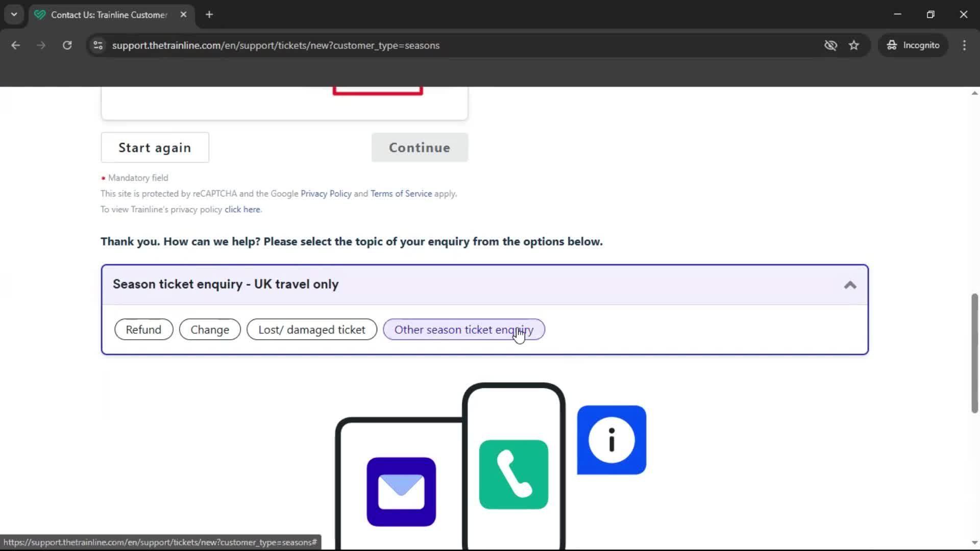This screenshot has width=980, height=551.
Task: Click the scrollbar up arrow
Action: [974, 92]
